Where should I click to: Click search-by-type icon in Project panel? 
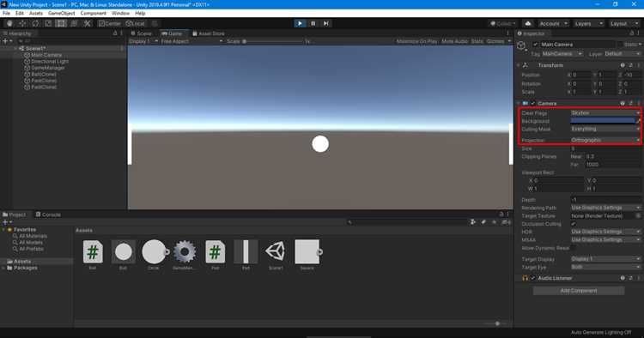point(473,222)
